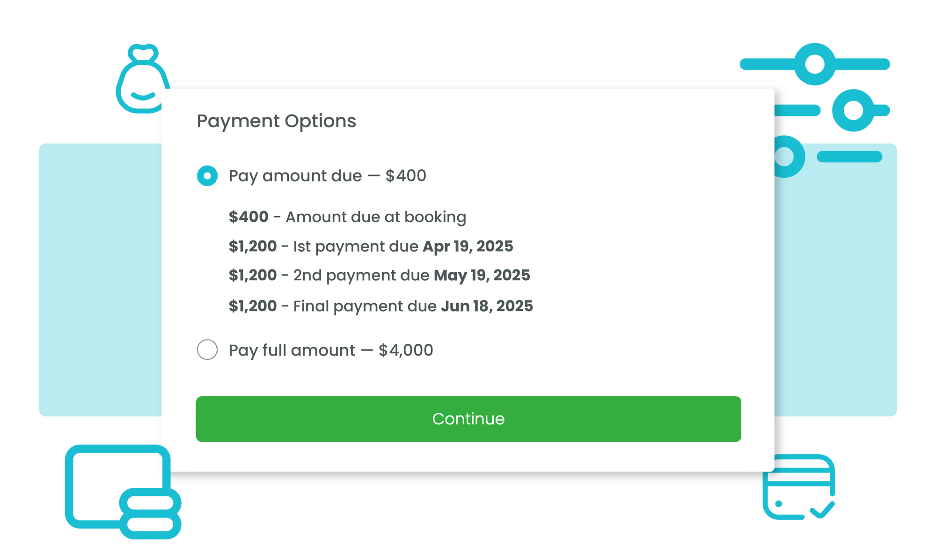The image size is (936, 560).
Task: Click the 1st payment due Apr 19, 2025 line
Action: click(371, 247)
